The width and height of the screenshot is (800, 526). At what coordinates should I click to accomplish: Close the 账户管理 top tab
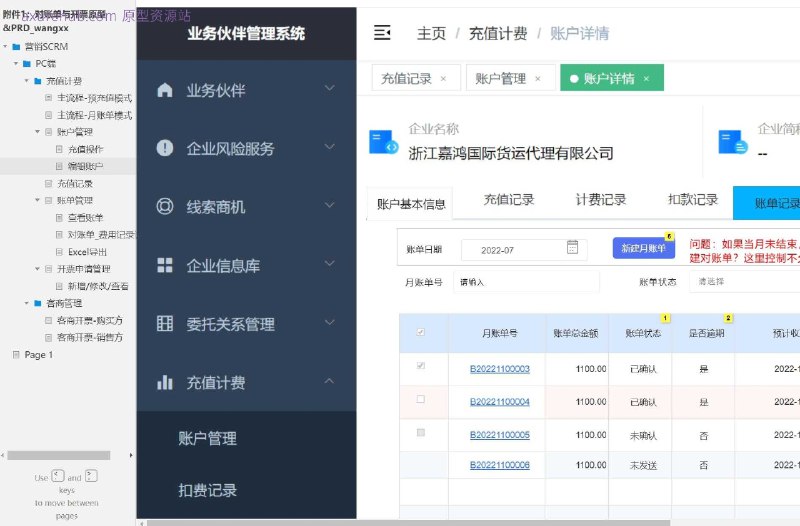538,79
